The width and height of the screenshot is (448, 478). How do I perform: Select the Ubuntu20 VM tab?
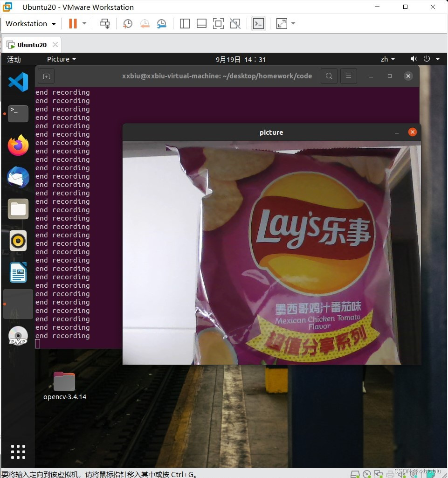click(x=32, y=45)
